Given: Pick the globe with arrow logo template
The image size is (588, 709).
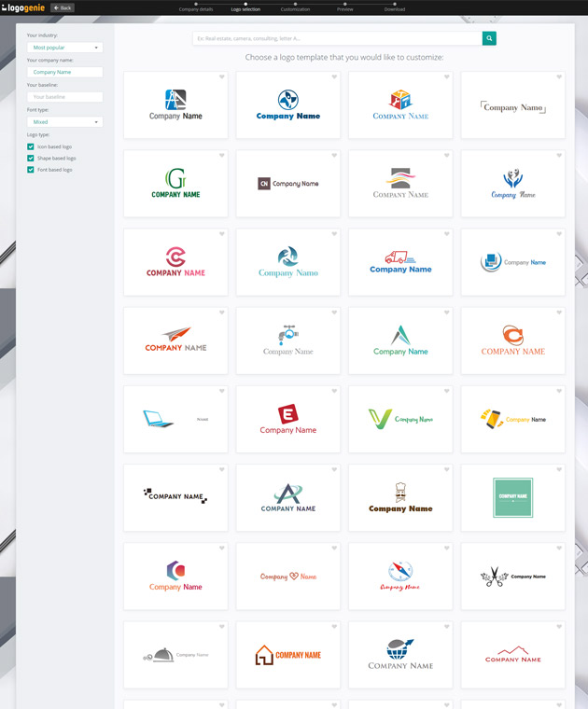Looking at the screenshot, I should click(400, 655).
